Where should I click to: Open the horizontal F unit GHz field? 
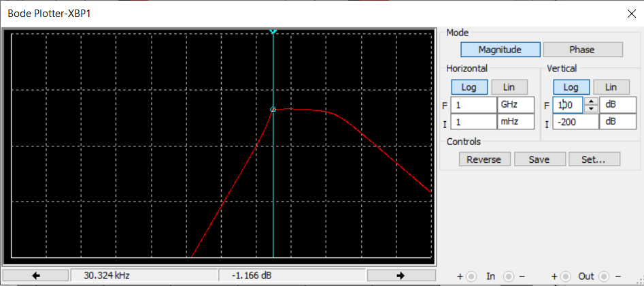[x=515, y=105]
